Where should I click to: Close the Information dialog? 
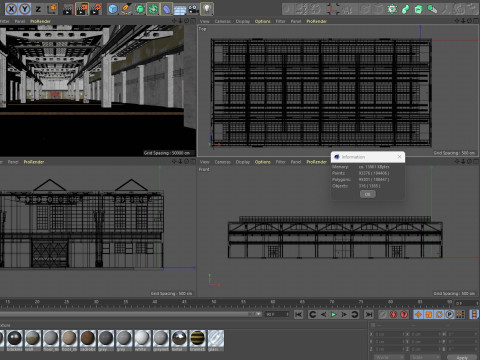[399, 157]
